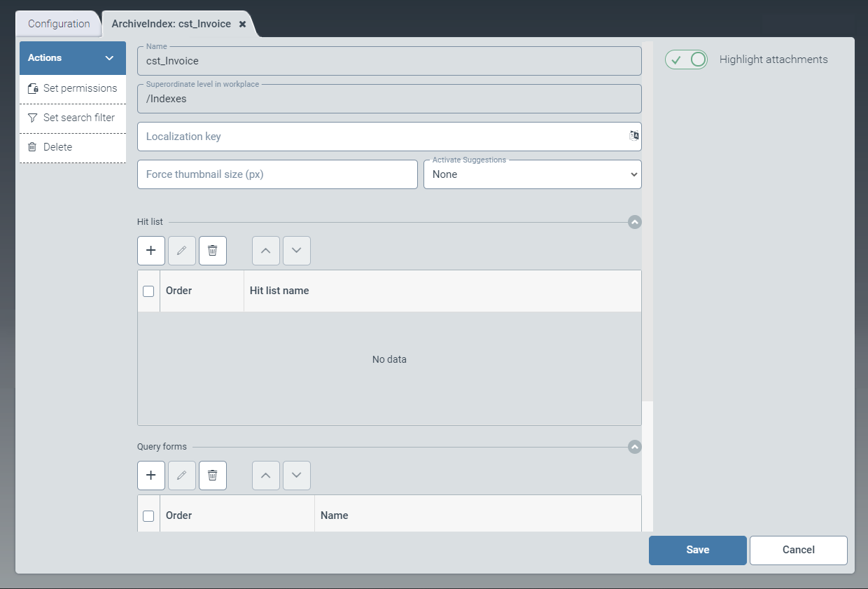This screenshot has height=589, width=868.
Task: Click the add button in Hit list section
Action: (x=151, y=251)
